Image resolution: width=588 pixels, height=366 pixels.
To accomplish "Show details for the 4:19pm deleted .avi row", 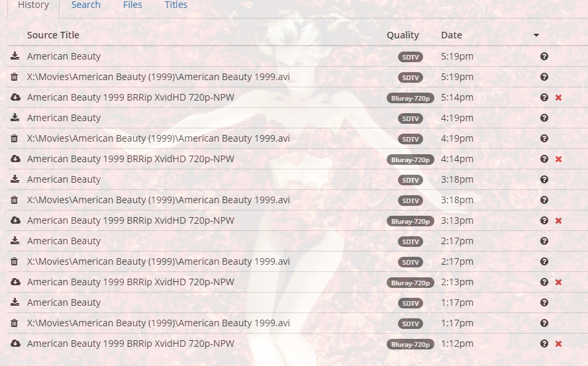I will click(544, 138).
